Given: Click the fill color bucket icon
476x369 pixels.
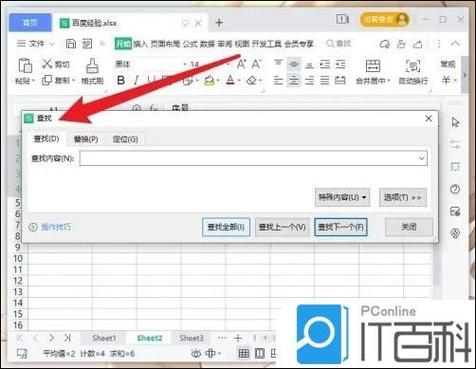Looking at the screenshot, I should (209, 81).
